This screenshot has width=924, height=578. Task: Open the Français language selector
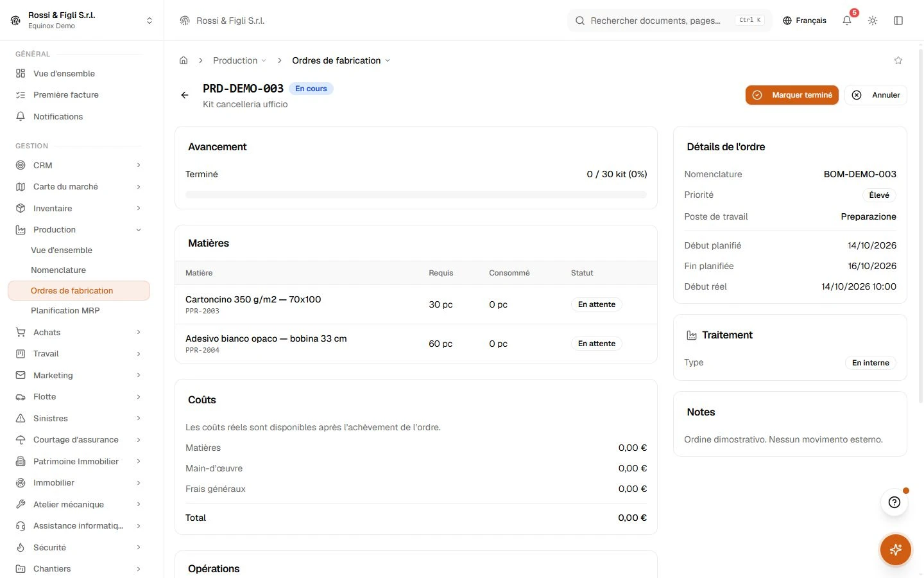(805, 21)
